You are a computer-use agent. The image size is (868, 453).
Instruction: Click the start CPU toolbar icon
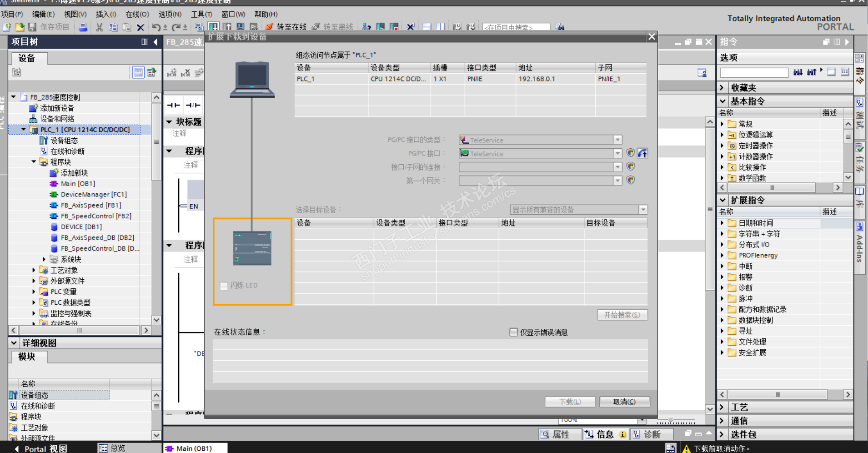click(x=381, y=27)
